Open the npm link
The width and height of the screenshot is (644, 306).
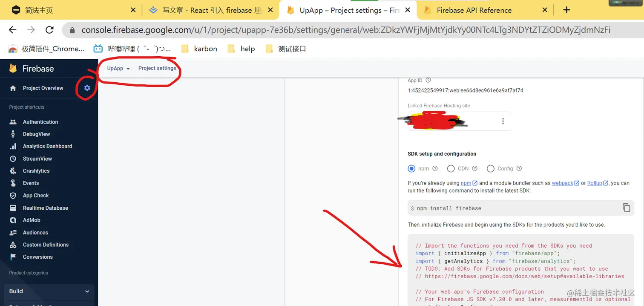[469, 183]
